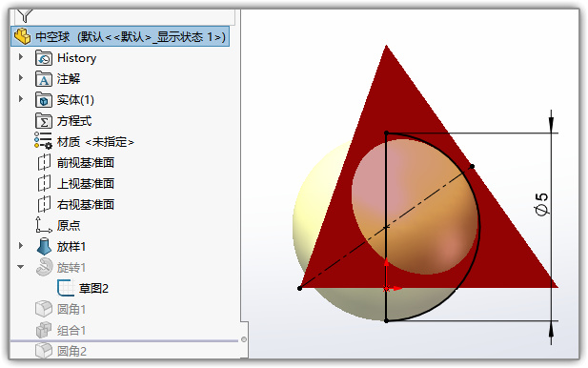Click the 注解 annotations folder icon

[x=44, y=79]
